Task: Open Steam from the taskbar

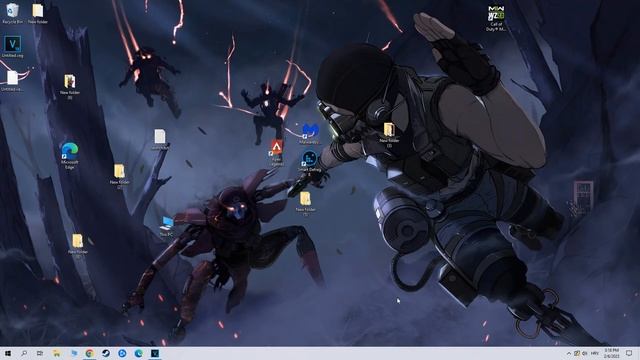Action: click(106, 353)
